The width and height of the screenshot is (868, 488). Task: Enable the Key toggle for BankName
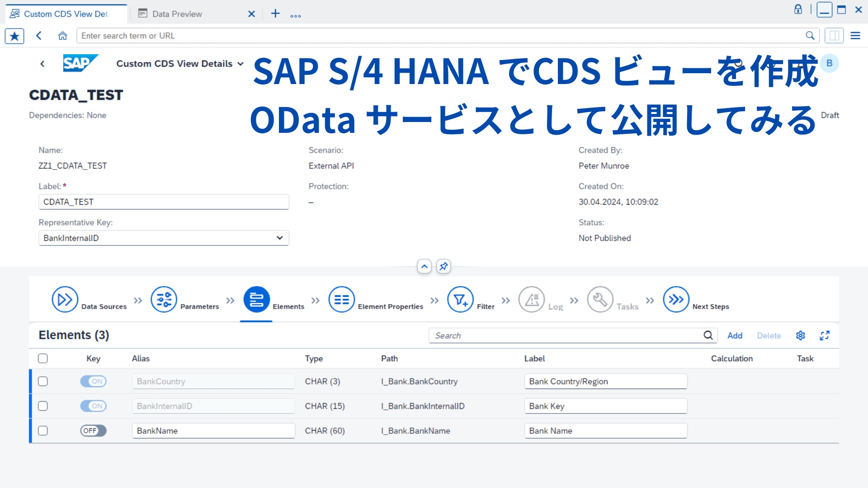(93, 431)
